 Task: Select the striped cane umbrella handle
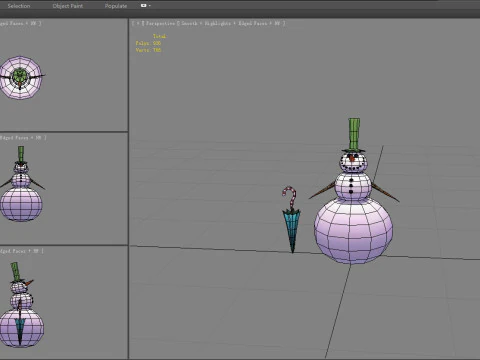[290, 197]
